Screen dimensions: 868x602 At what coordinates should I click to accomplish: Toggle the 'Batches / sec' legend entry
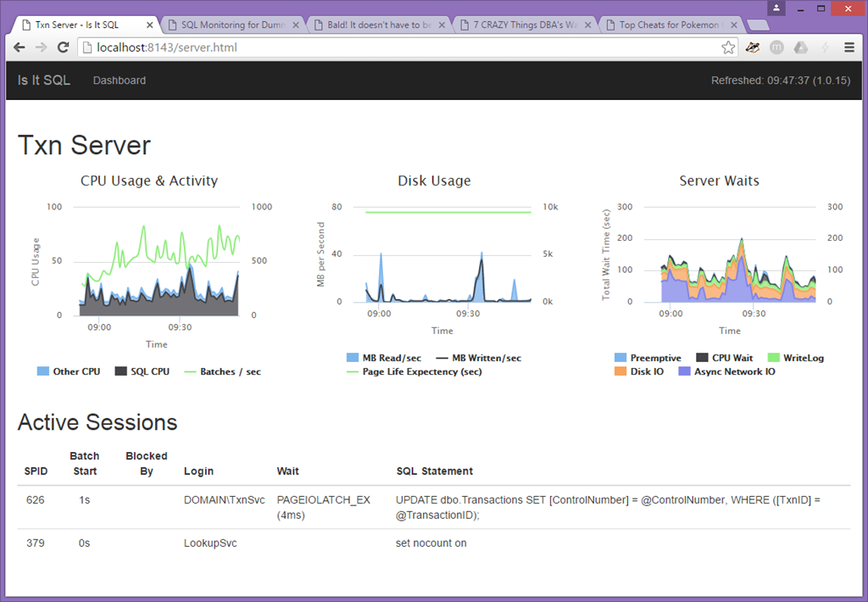coord(223,371)
